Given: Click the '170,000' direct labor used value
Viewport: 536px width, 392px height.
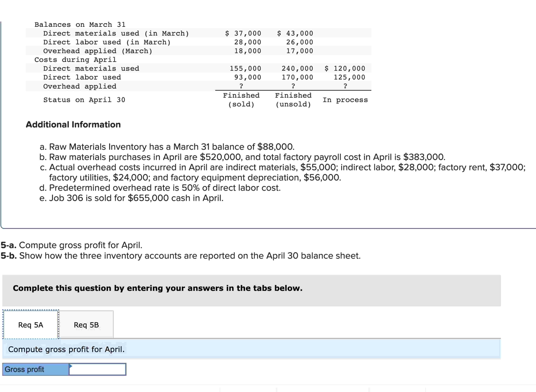Looking at the screenshot, I should [x=297, y=77].
